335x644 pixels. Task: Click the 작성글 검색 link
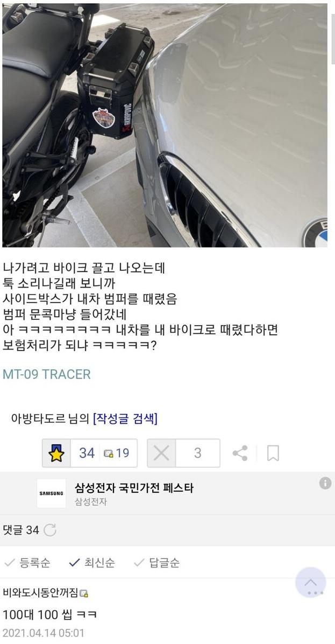125,419
